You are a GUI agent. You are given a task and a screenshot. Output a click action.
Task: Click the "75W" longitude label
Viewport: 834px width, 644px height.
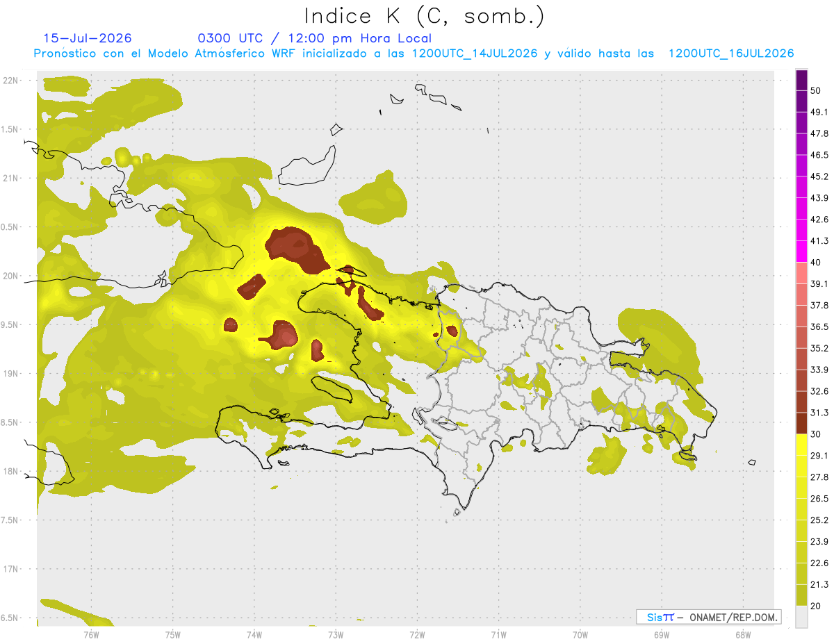click(173, 634)
